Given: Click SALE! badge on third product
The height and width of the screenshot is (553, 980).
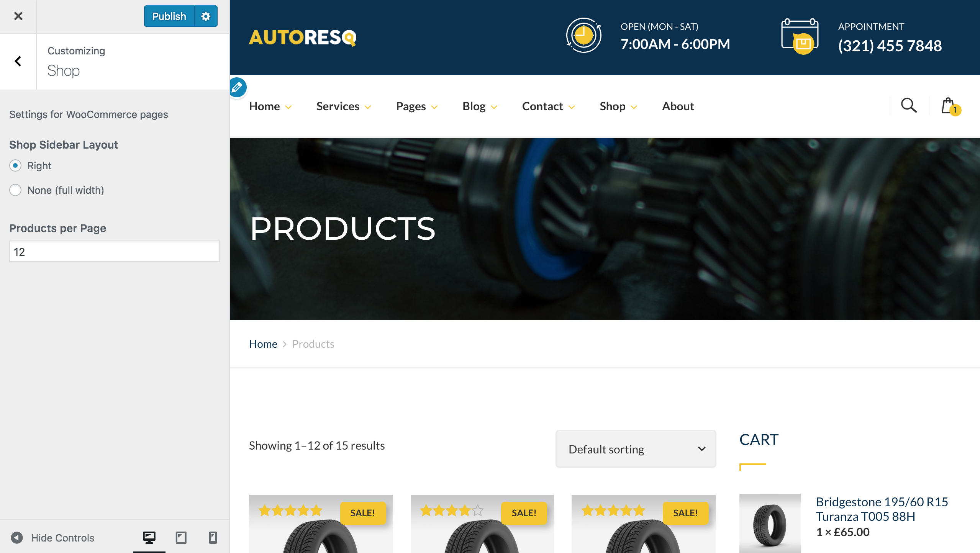Looking at the screenshot, I should [x=686, y=513].
